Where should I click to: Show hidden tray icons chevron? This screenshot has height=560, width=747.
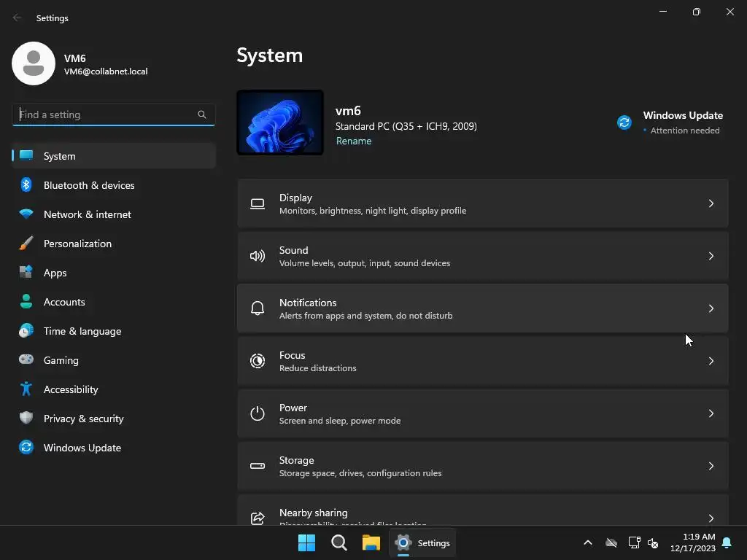[588, 542]
